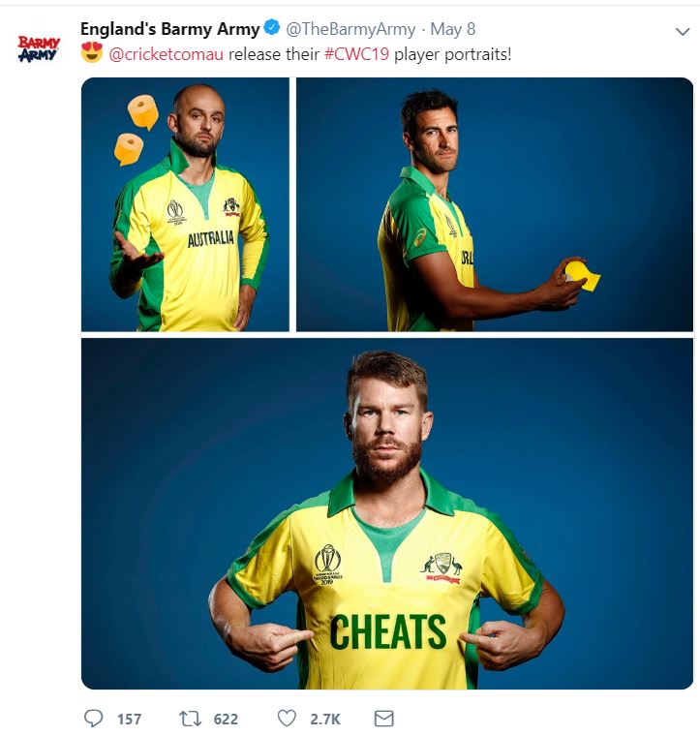Open the @TheBarmyArmy handle link
The width and height of the screenshot is (700, 736).
click(350, 29)
